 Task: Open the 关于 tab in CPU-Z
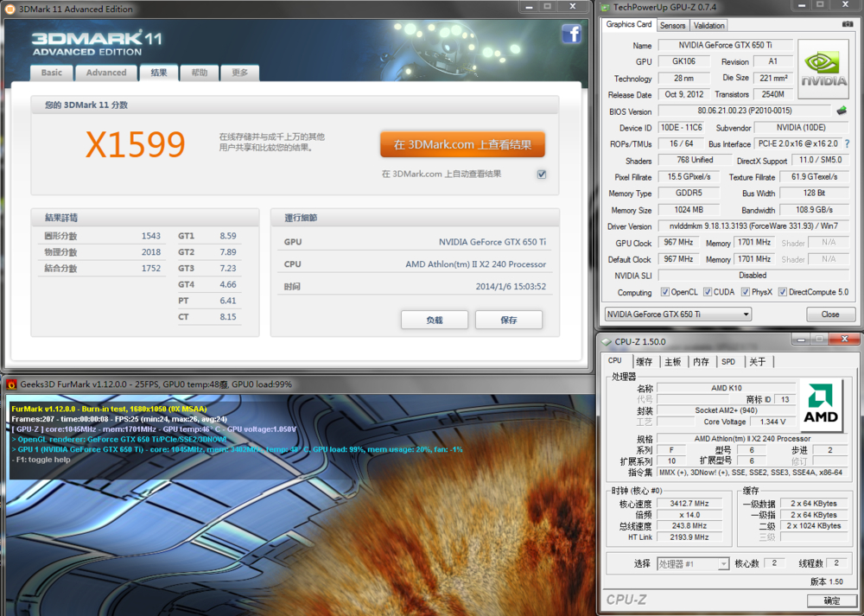tap(758, 361)
